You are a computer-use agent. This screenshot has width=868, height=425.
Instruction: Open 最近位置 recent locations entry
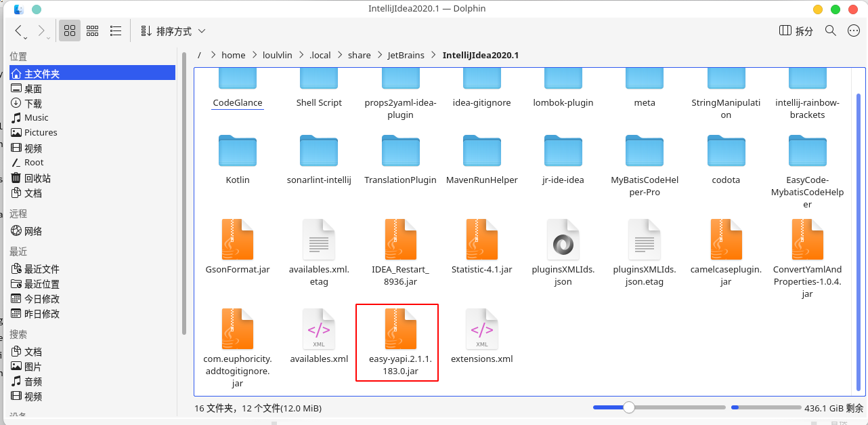point(92,283)
